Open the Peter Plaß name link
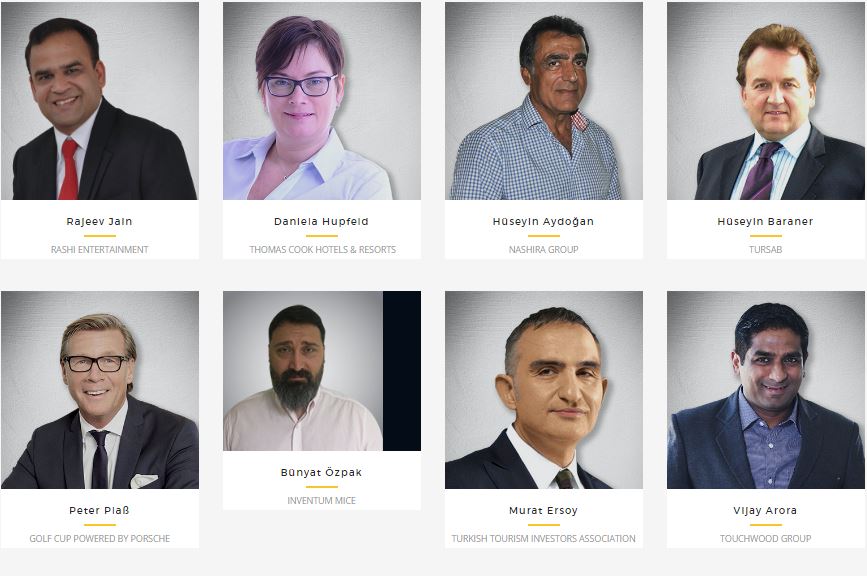 (x=100, y=510)
